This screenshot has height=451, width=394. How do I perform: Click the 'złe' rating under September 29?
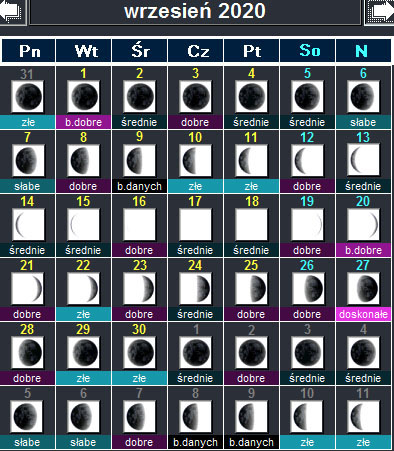click(83, 378)
